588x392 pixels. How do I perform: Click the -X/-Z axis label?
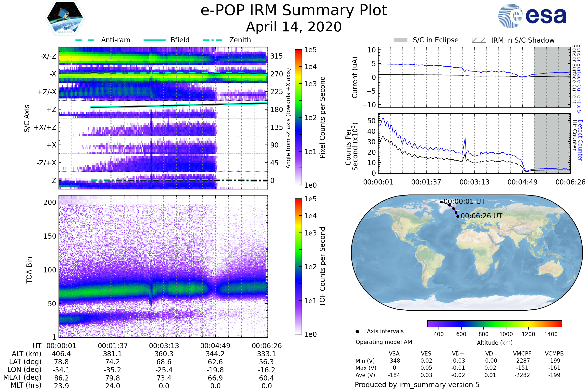[48, 56]
